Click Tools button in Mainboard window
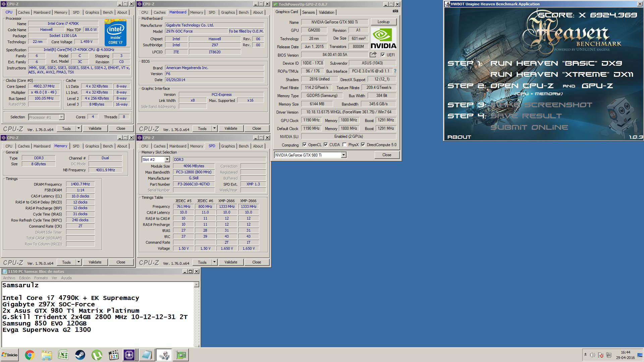 point(202,128)
